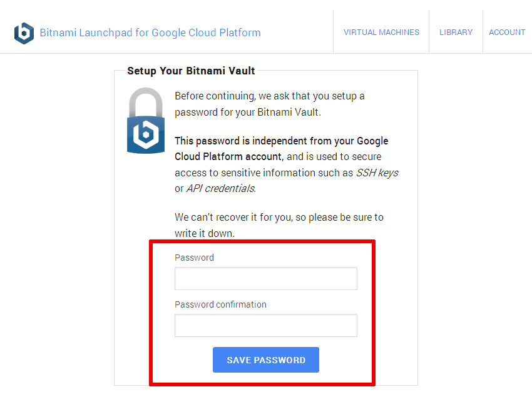Click the gray shackle of the padlock
The height and width of the screenshot is (397, 532).
click(146, 102)
